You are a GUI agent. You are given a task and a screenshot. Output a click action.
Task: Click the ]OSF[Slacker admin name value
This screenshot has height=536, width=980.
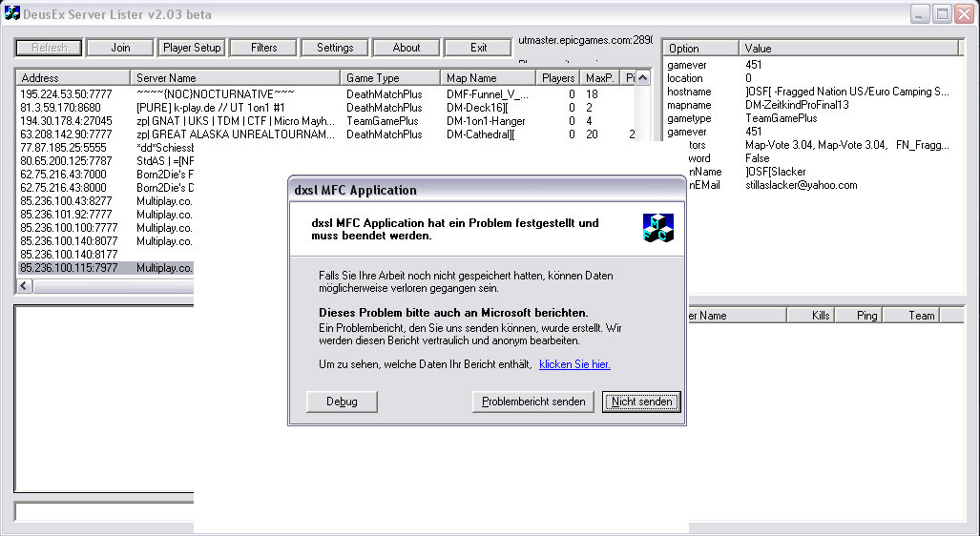[x=776, y=172]
